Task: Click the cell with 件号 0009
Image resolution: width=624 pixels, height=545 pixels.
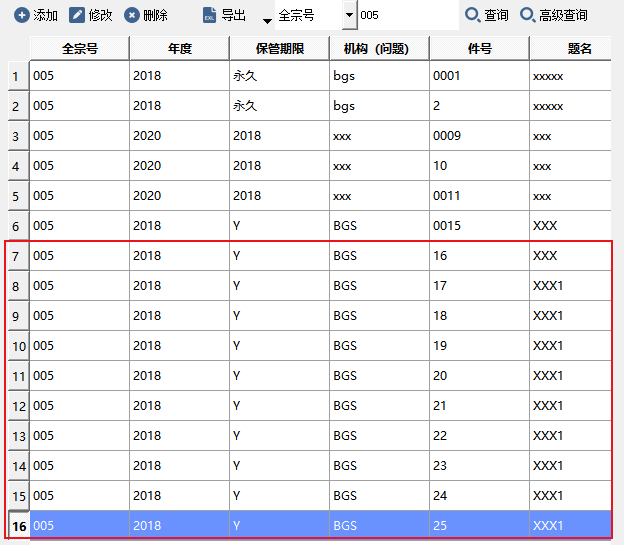Action: [479, 136]
